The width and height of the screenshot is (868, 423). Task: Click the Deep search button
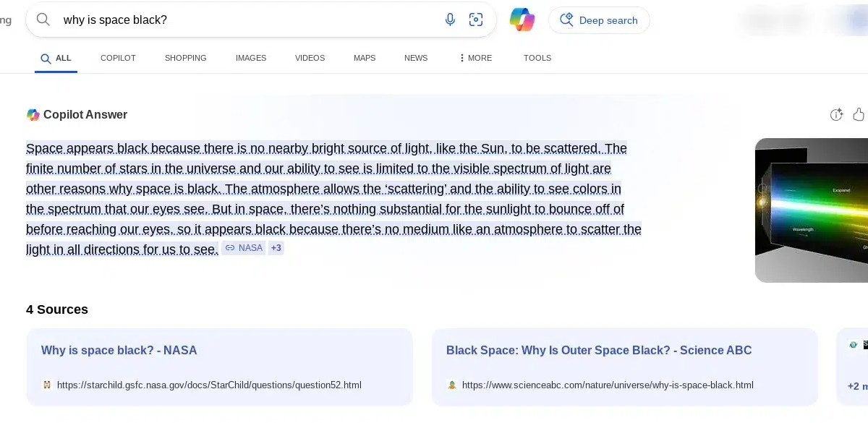pyautogui.click(x=599, y=20)
